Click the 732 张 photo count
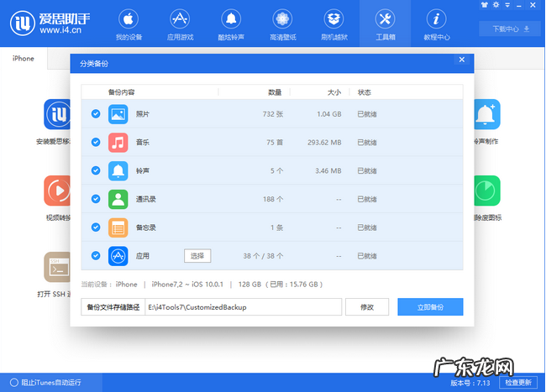 tap(273, 114)
